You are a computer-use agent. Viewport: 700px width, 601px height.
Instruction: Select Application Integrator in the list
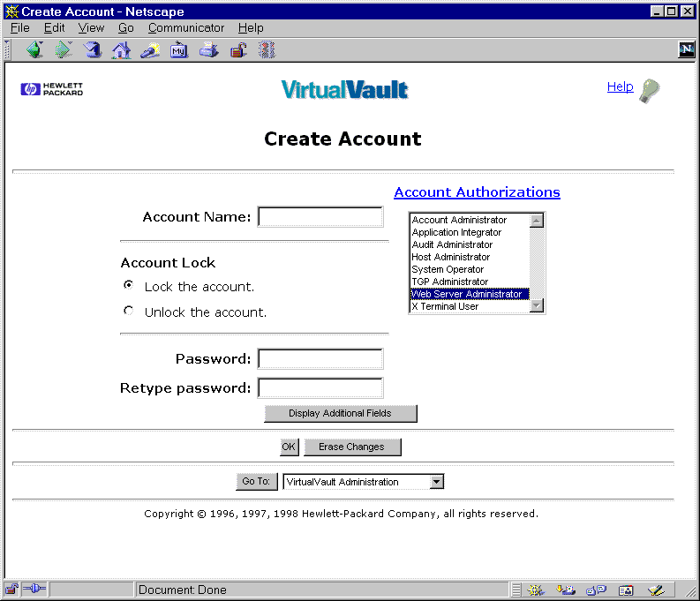pos(470,232)
